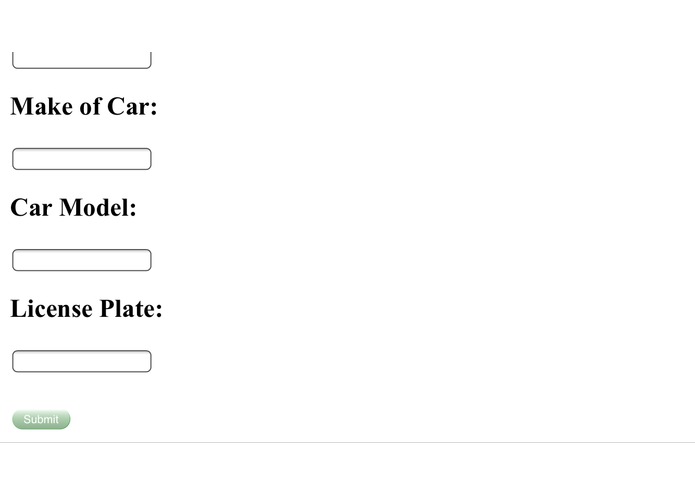This screenshot has height=494, width=695.
Task: Select the cut-off textbox above Make of Car
Action: point(82,60)
